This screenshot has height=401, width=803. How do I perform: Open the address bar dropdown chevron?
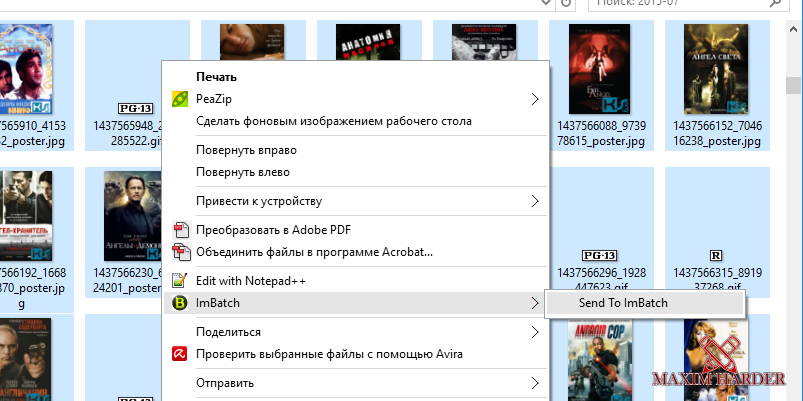pyautogui.click(x=546, y=3)
